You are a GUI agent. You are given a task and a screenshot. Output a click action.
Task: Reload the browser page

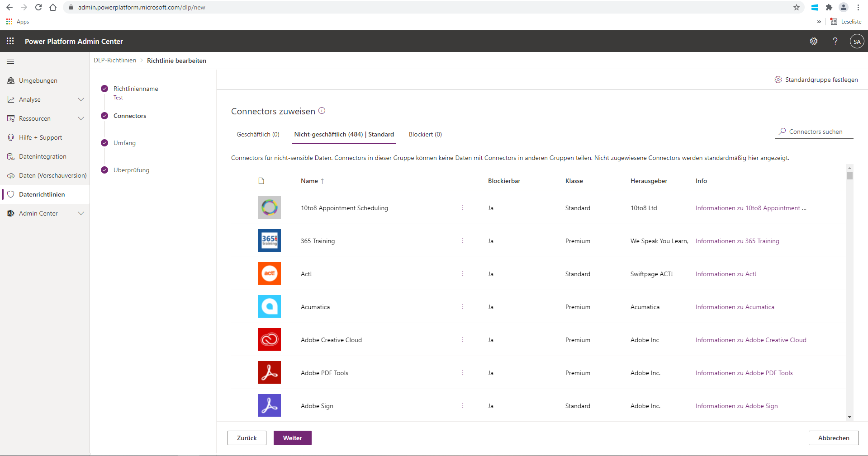coord(38,7)
